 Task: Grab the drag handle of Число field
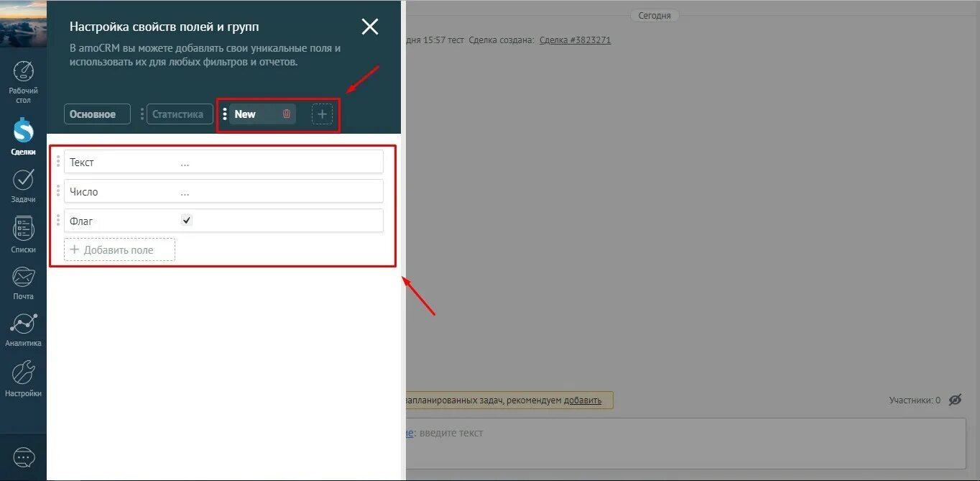coord(58,191)
